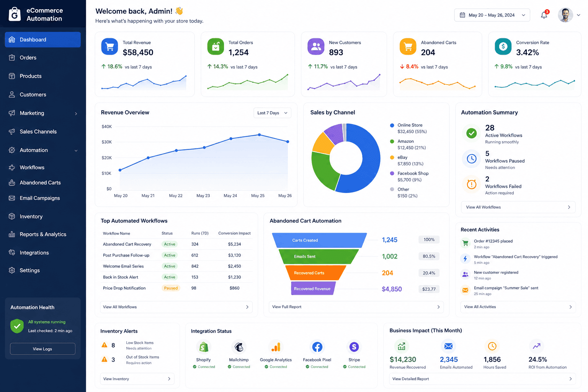The height and width of the screenshot is (392, 588).
Task: Click the Active Workflows green check icon
Action: click(472, 133)
